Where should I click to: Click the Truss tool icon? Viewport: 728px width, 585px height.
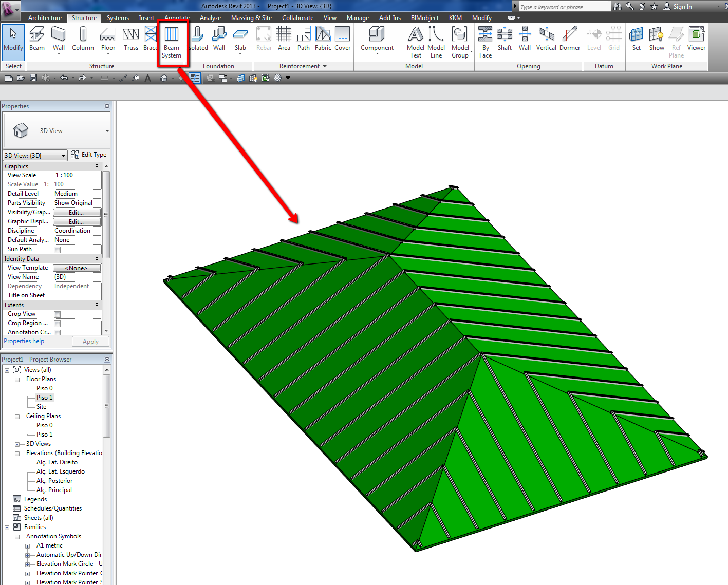130,39
